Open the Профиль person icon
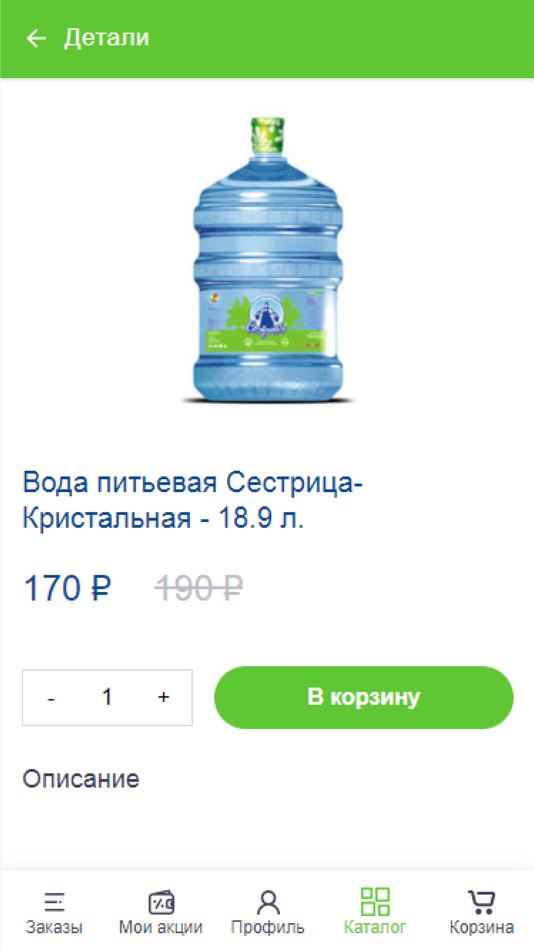This screenshot has height=950, width=534. (x=268, y=903)
